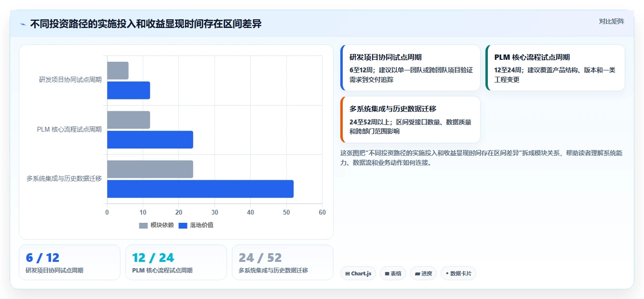Select the 数据卡片 tag pill
Viewport: 644px width, 299px height.
click(x=458, y=273)
